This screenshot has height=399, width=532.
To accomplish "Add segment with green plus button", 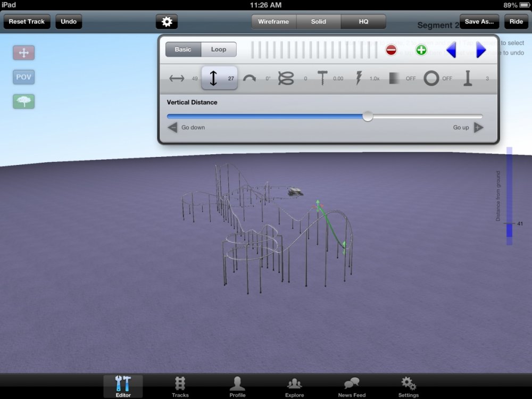I will (x=421, y=50).
